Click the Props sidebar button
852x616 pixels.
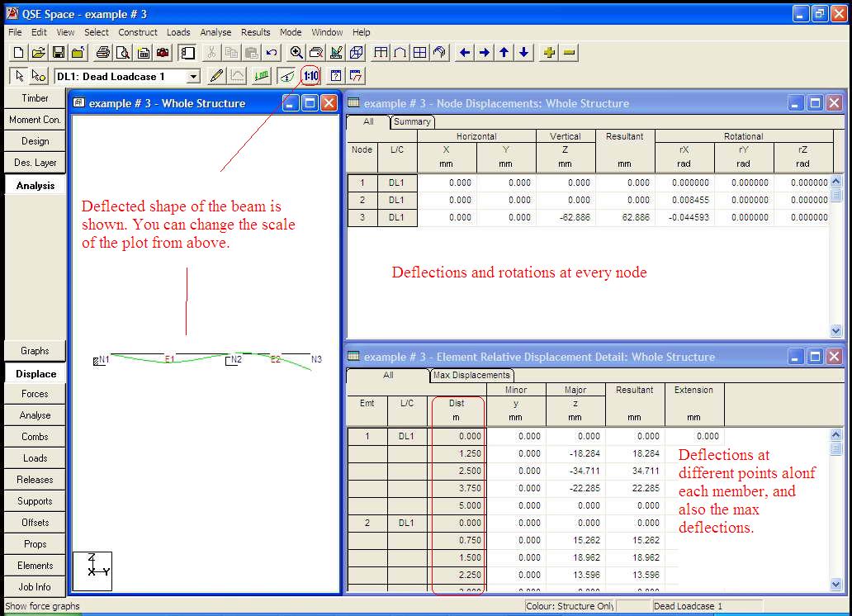35,544
